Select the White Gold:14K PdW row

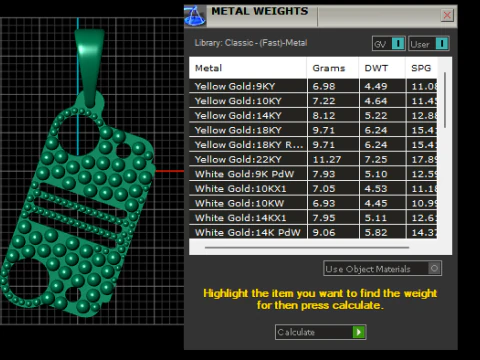click(x=313, y=232)
